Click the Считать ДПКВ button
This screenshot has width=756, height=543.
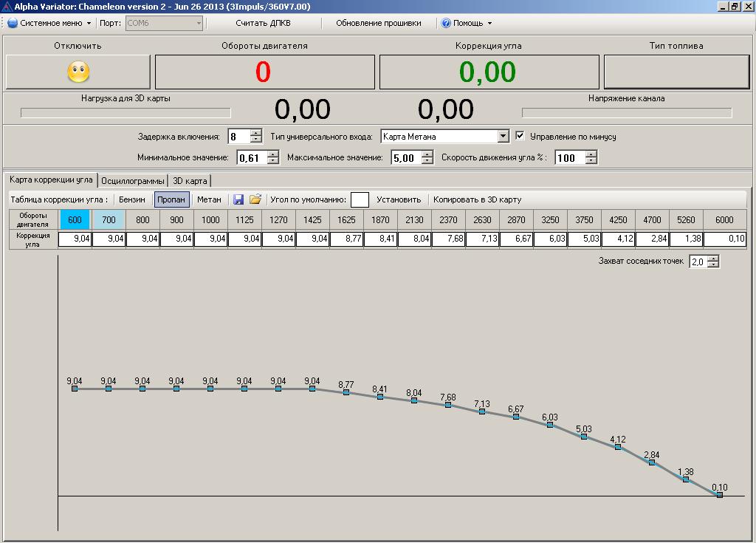pos(263,23)
